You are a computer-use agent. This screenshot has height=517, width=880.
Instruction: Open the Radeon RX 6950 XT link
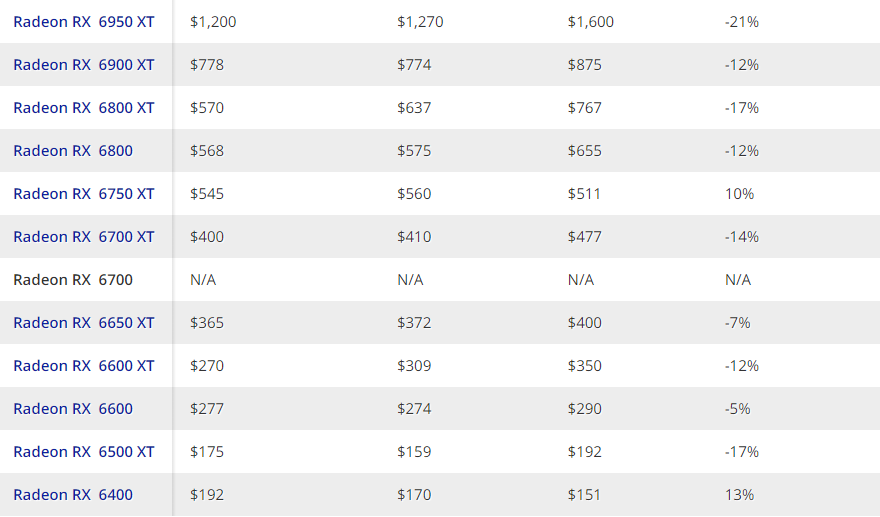click(x=84, y=22)
